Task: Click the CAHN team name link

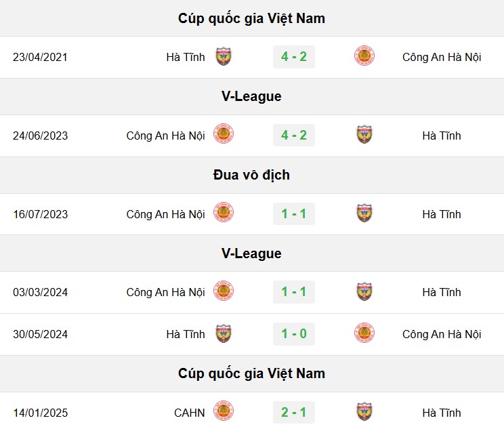Action: (189, 413)
